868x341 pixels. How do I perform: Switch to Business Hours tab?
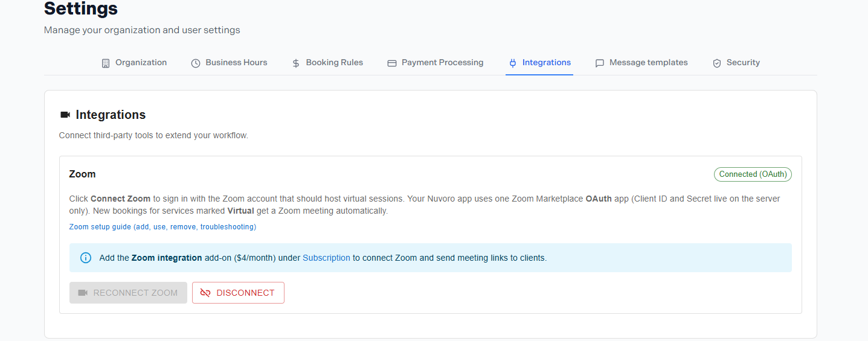(229, 63)
